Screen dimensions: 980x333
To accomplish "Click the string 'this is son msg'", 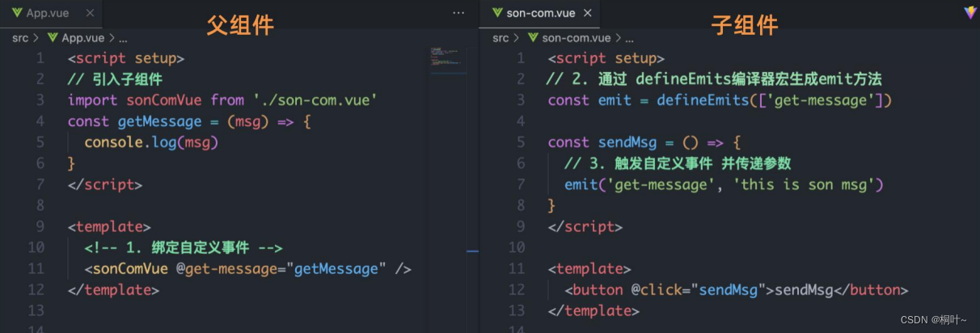I will pos(800,184).
